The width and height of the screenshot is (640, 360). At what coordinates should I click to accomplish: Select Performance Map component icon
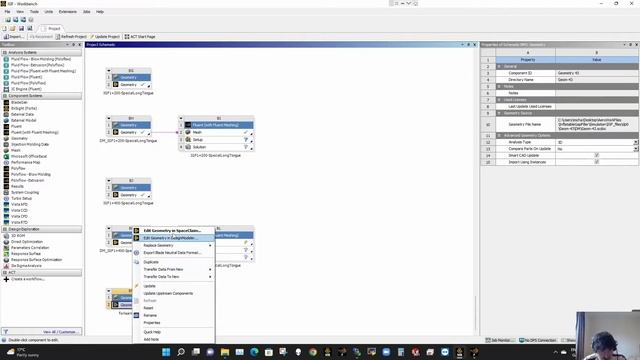pyautogui.click(x=6, y=162)
